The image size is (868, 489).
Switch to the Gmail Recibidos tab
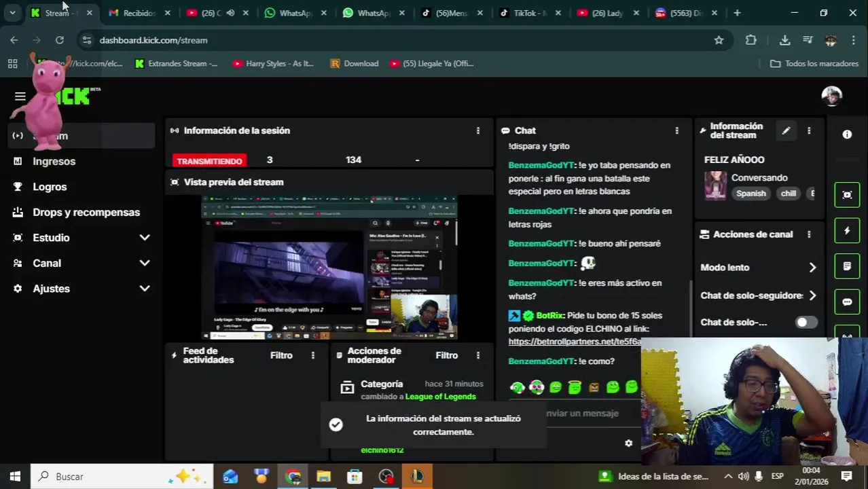point(139,13)
